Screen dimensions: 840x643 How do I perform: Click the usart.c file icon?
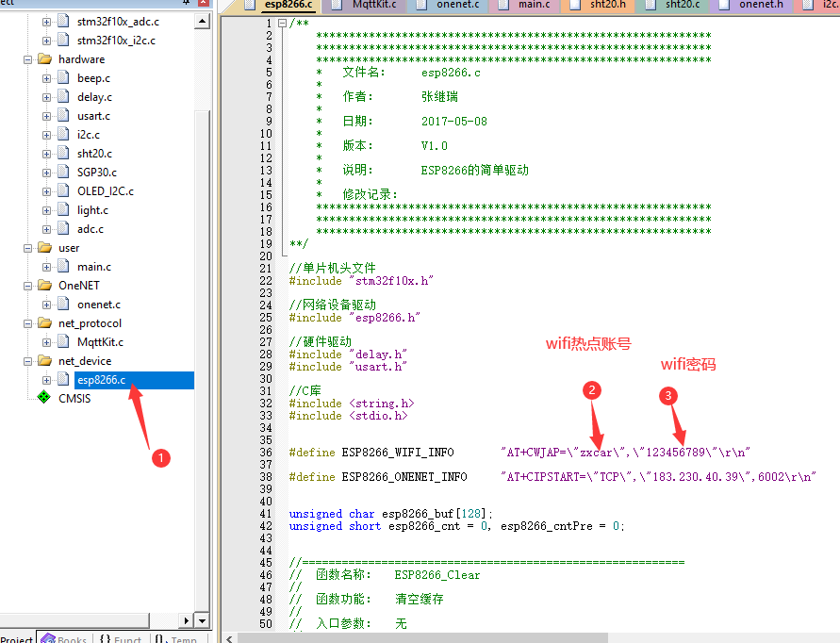point(63,115)
